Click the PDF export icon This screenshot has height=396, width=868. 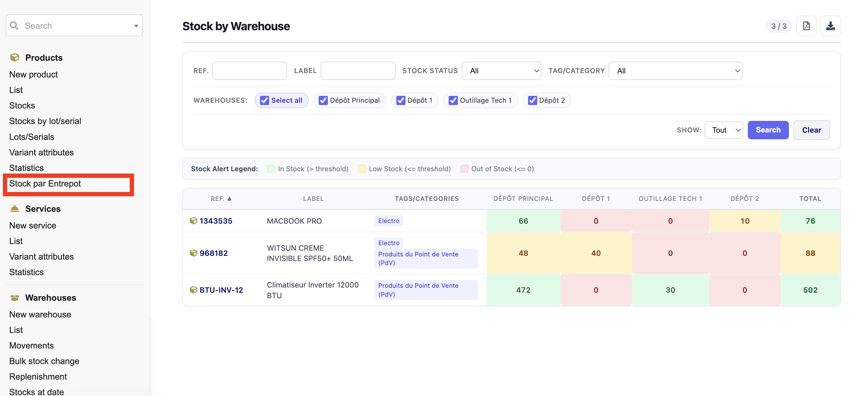(x=806, y=26)
